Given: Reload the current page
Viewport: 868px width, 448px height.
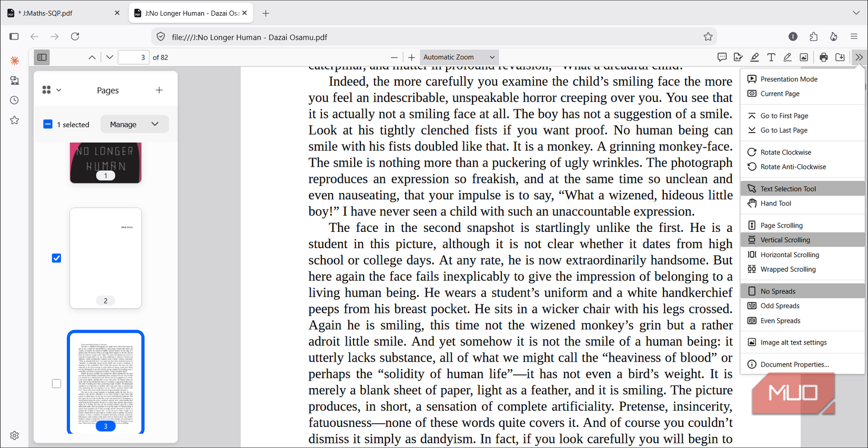Looking at the screenshot, I should pyautogui.click(x=75, y=37).
